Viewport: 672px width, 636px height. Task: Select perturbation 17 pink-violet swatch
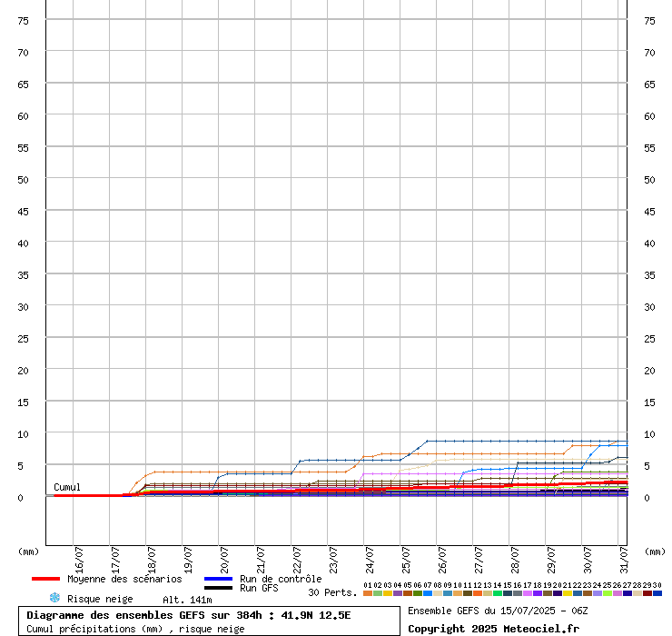[x=527, y=593]
